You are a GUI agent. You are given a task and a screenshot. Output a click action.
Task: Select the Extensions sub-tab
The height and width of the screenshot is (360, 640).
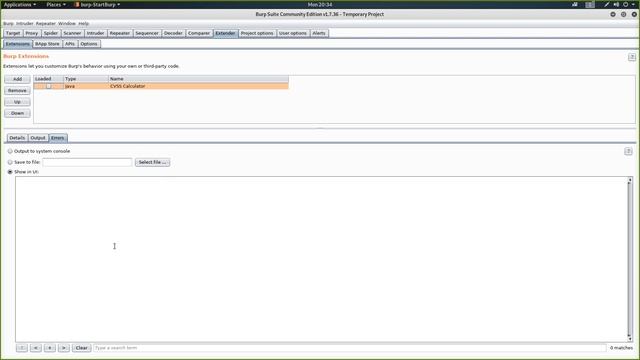[x=18, y=44]
